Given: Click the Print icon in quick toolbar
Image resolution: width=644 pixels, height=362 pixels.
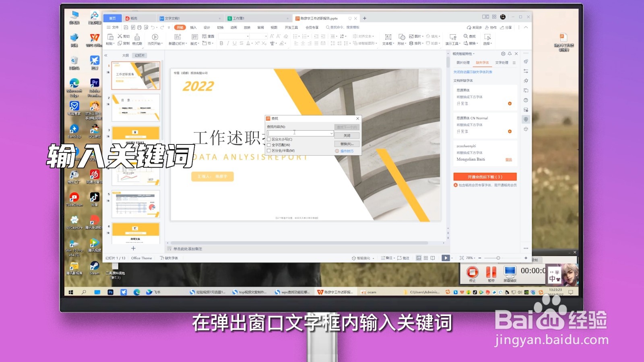Looking at the screenshot, I should [x=139, y=27].
